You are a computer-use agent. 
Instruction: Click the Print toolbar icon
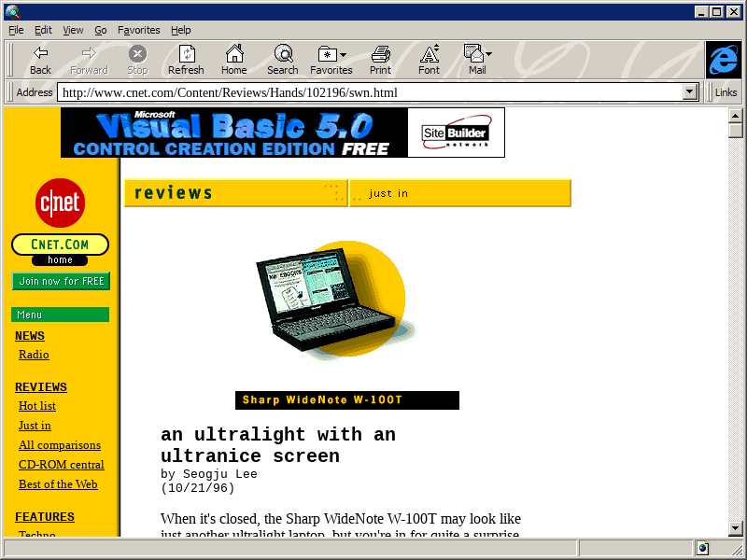tap(380, 60)
